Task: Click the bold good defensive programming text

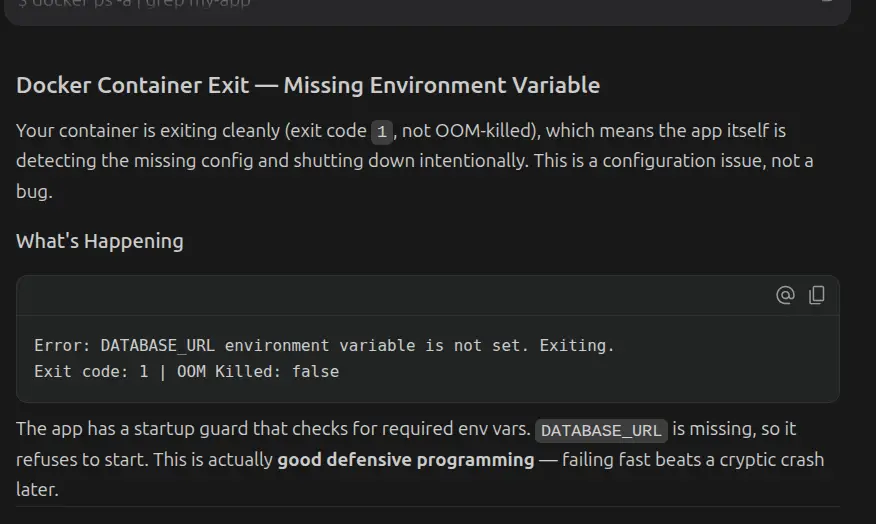Action: tap(406, 460)
